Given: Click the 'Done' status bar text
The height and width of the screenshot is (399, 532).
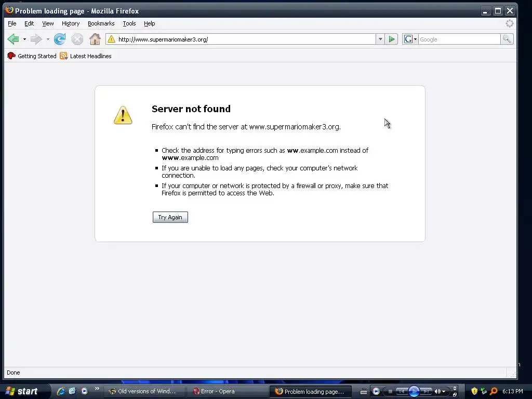Looking at the screenshot, I should (x=13, y=373).
